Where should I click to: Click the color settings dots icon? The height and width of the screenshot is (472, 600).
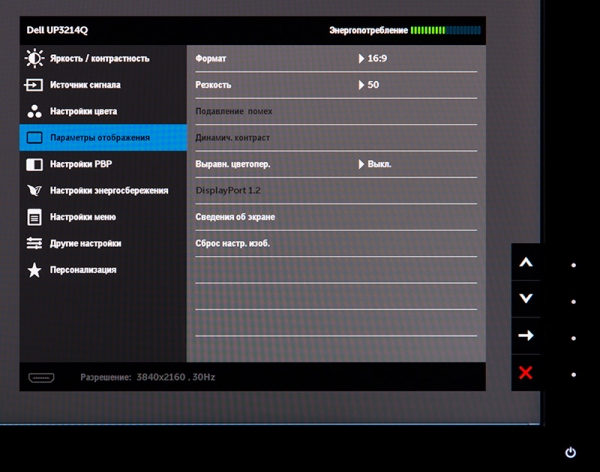[x=34, y=111]
